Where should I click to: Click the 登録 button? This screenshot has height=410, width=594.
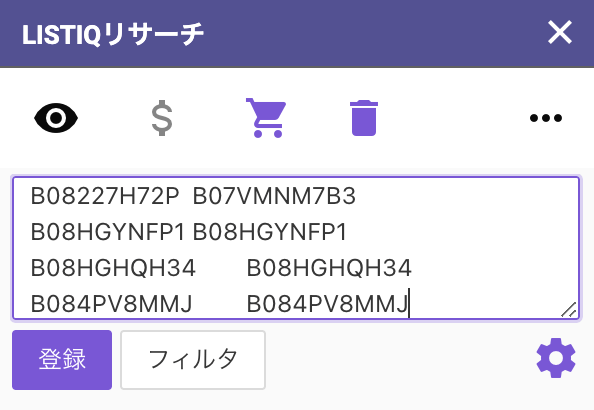(x=62, y=360)
